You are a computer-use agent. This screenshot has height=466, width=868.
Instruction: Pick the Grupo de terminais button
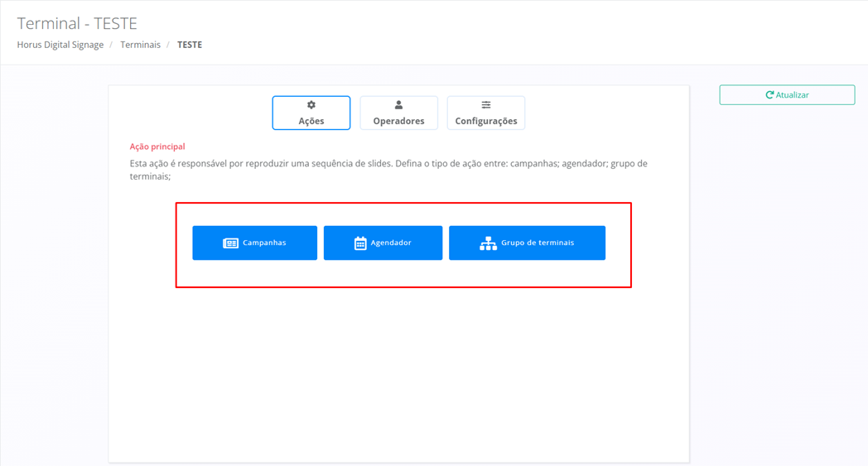pos(527,243)
